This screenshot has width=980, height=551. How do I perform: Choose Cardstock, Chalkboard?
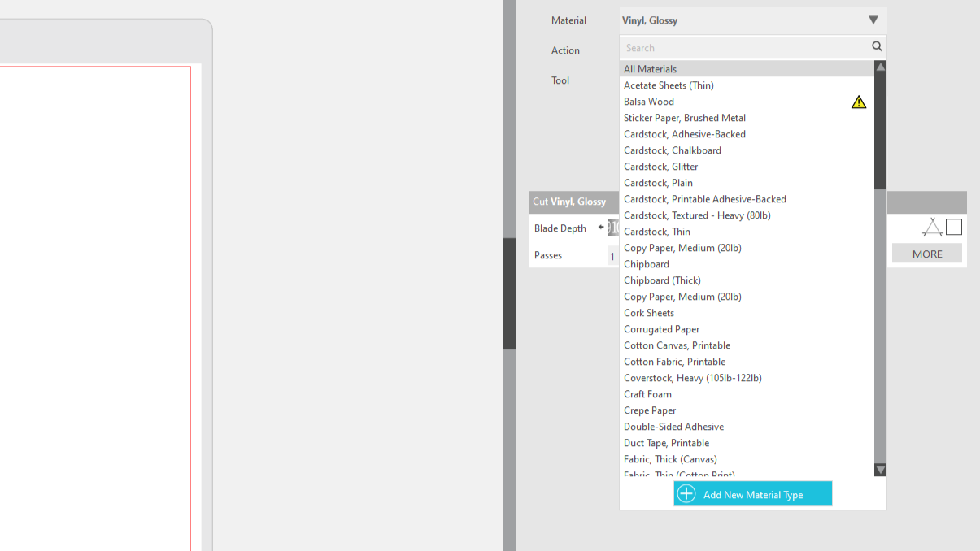click(747, 150)
